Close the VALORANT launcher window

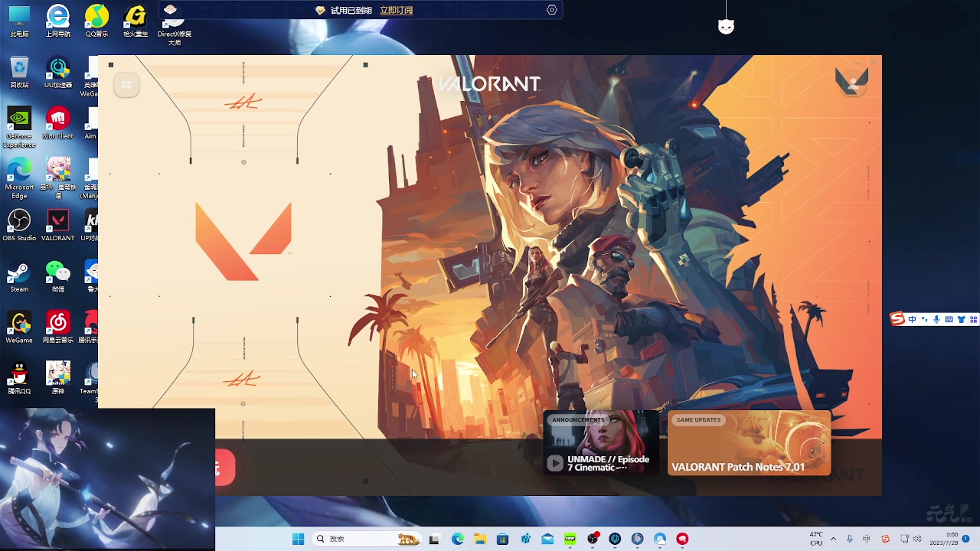pos(873,62)
